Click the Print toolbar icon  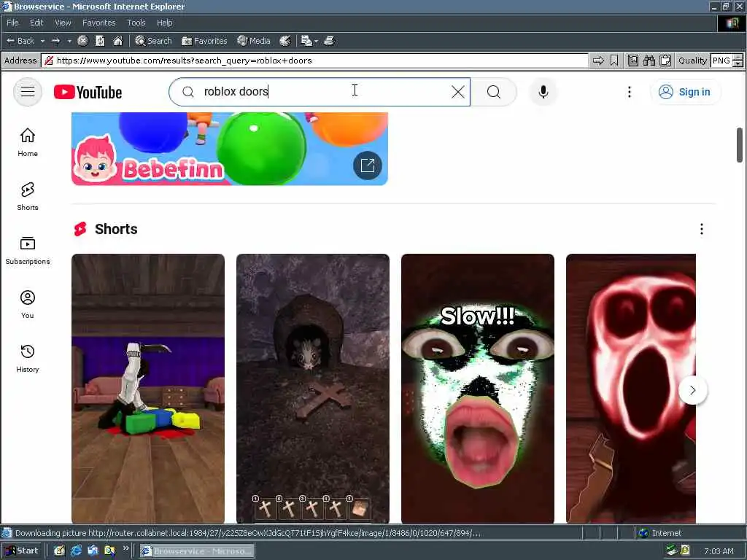329,41
